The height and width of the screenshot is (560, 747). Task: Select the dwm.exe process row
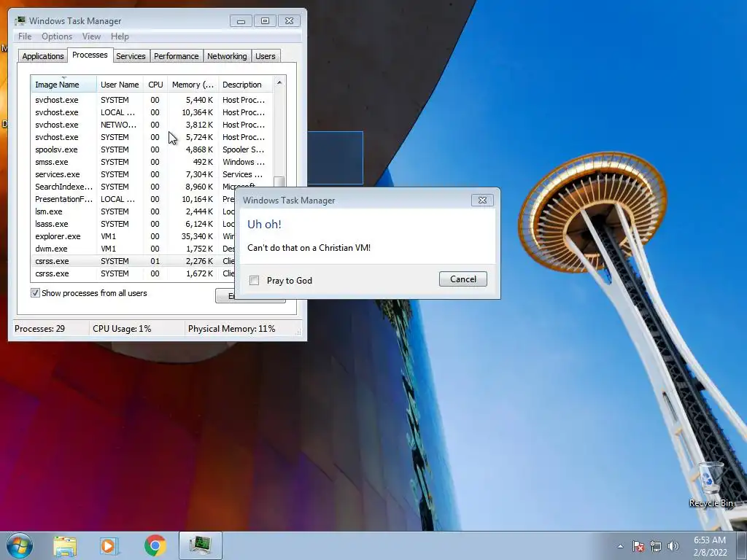(133, 249)
